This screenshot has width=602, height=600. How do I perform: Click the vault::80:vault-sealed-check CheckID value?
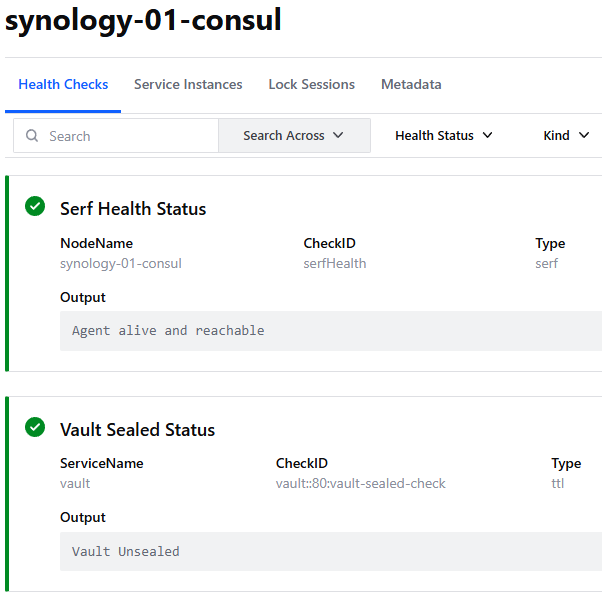360,484
